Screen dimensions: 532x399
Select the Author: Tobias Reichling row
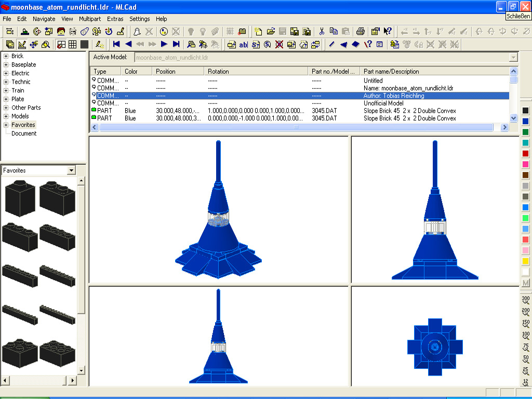pos(394,96)
